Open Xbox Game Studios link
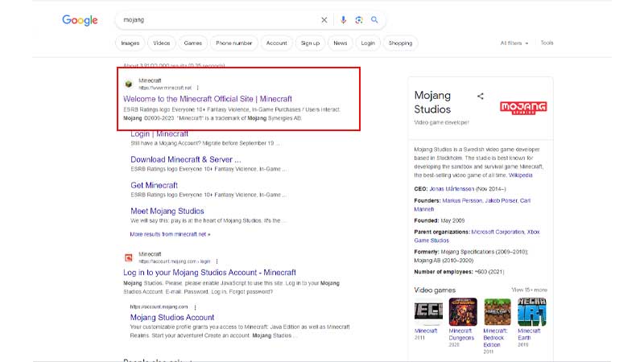This screenshot has width=644, height=362. tap(477, 237)
